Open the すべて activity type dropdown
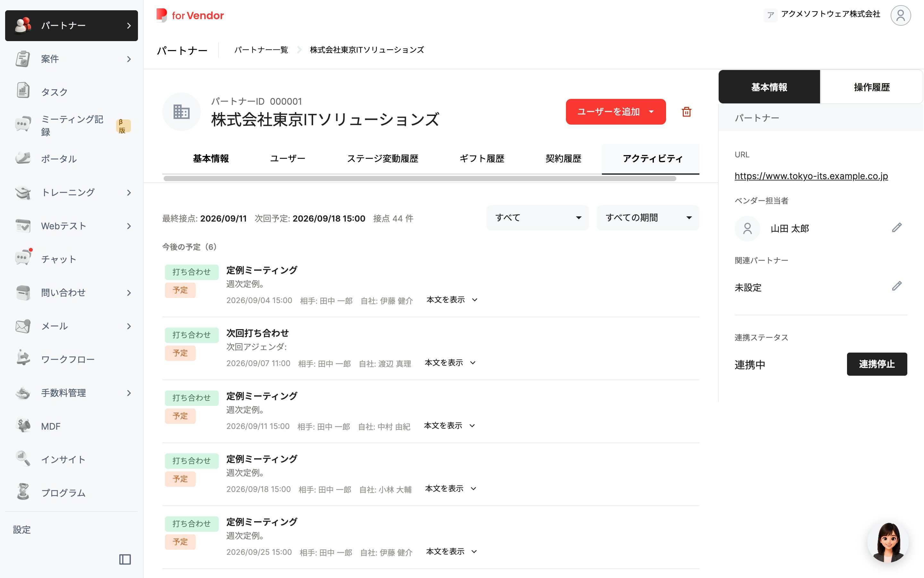The height and width of the screenshot is (578, 924). tap(537, 218)
